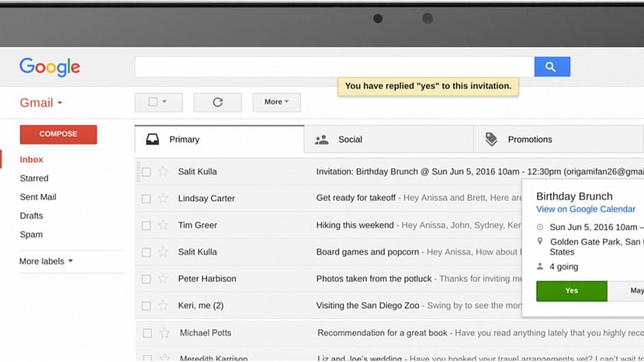Open the More actions dropdown

[276, 102]
